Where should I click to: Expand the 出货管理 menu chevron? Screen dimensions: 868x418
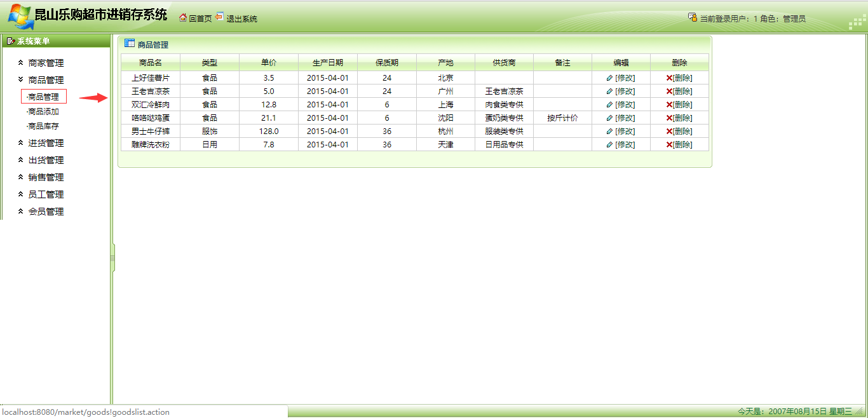click(21, 160)
